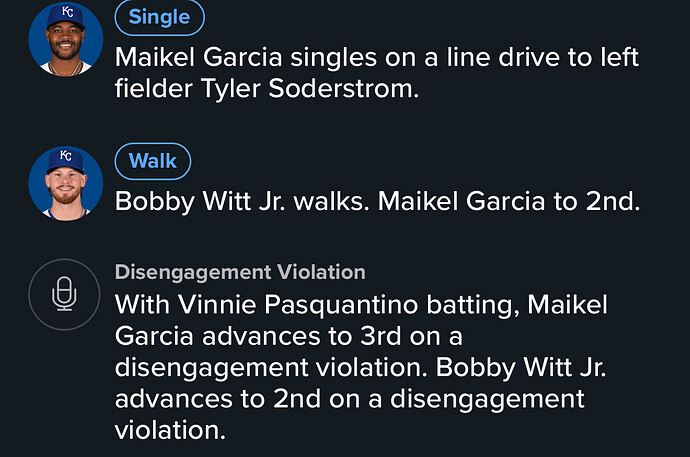Tap the KC logo on Witt's cap

click(x=66, y=156)
